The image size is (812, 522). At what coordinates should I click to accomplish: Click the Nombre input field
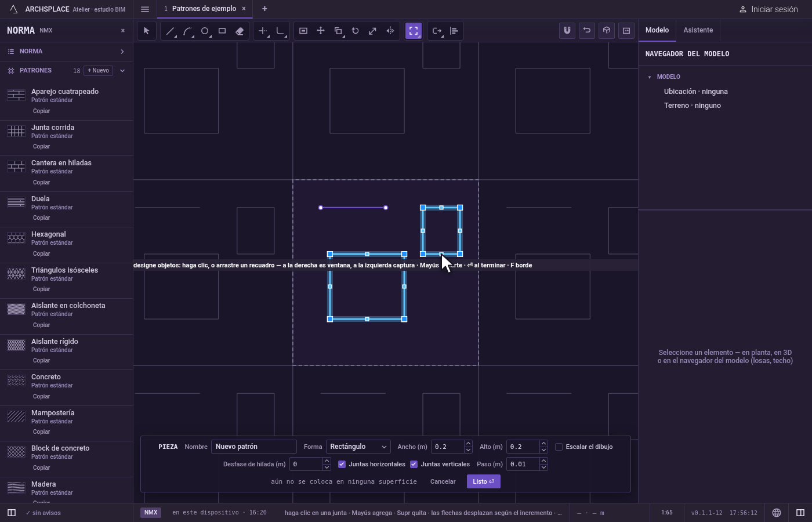[254, 447]
